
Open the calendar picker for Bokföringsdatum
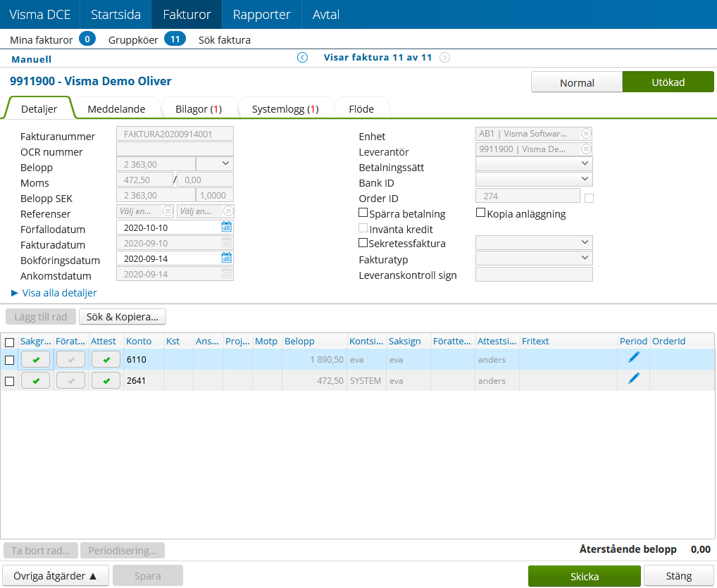[x=227, y=258]
